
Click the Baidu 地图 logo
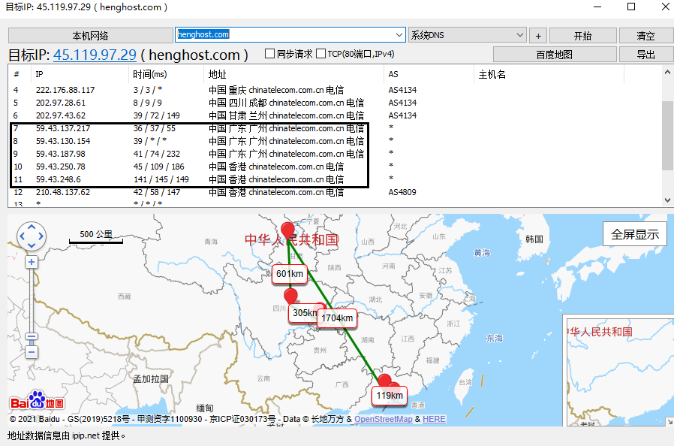[x=37, y=401]
